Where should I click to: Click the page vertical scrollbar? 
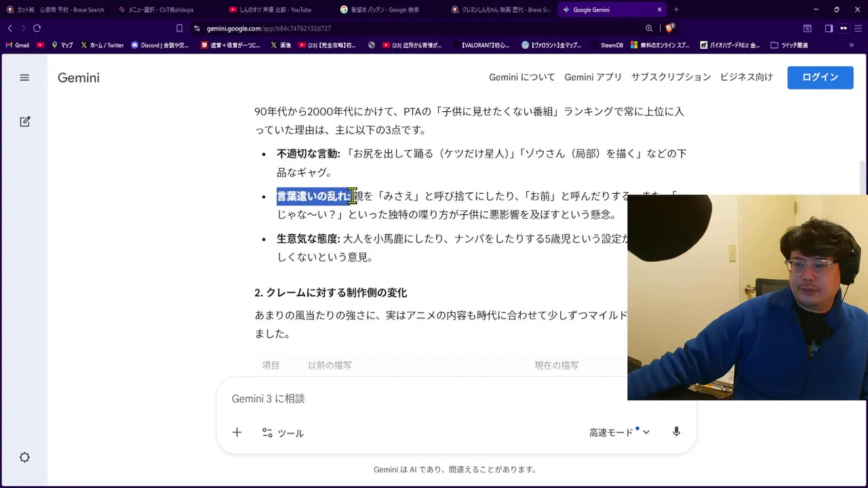point(864,178)
